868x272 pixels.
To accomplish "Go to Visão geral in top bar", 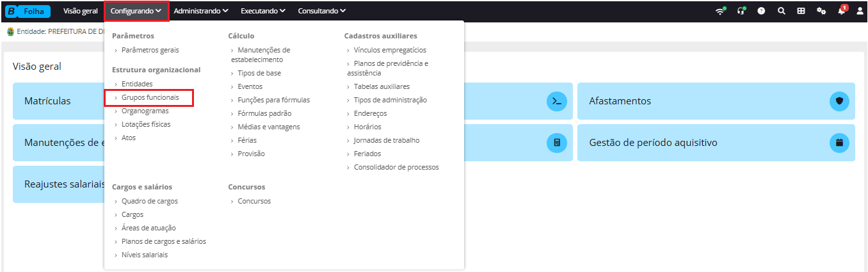I will point(81,11).
